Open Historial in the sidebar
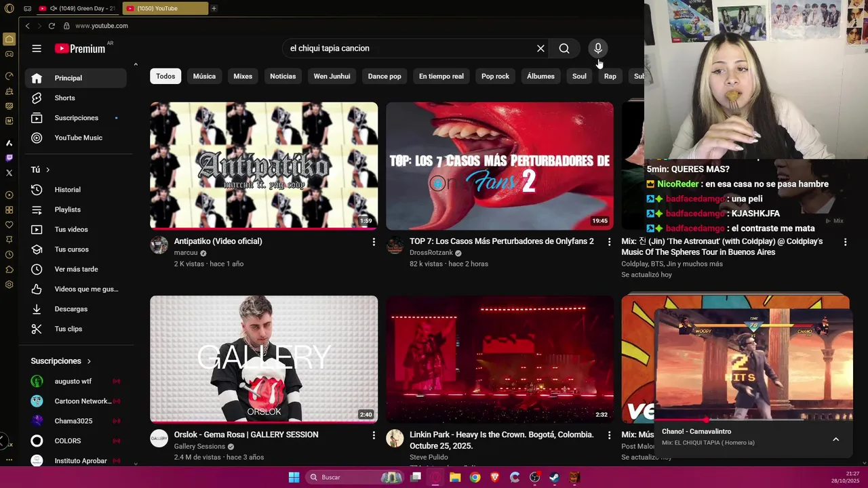This screenshot has height=488, width=868. pyautogui.click(x=75, y=190)
